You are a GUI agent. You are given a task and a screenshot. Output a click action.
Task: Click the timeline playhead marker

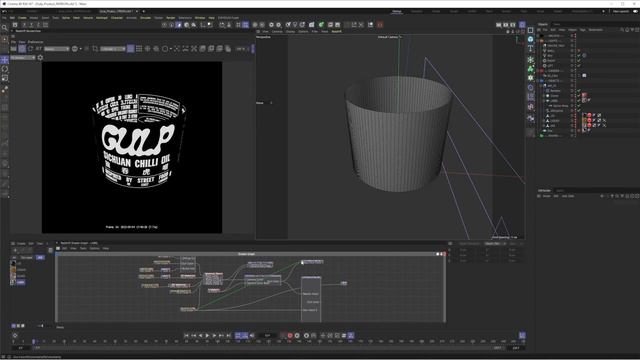tap(33, 341)
